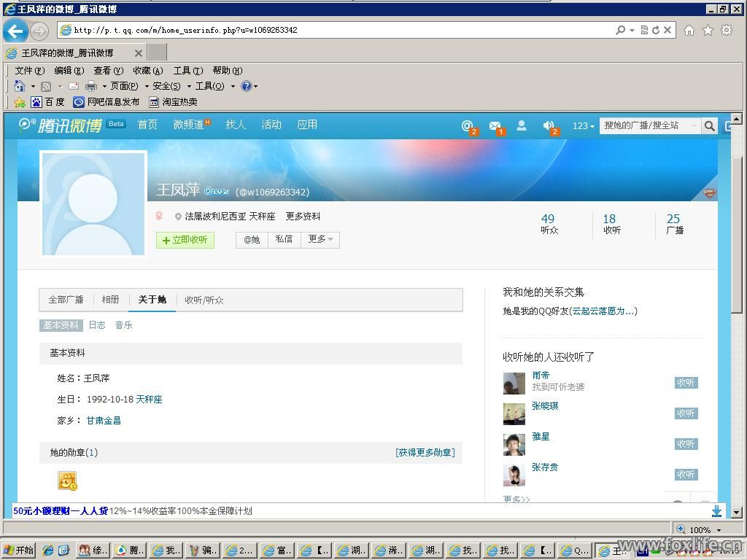The width and height of the screenshot is (747, 560).
Task: Open the 甘肃金昌 hometown link
Action: pos(104,421)
